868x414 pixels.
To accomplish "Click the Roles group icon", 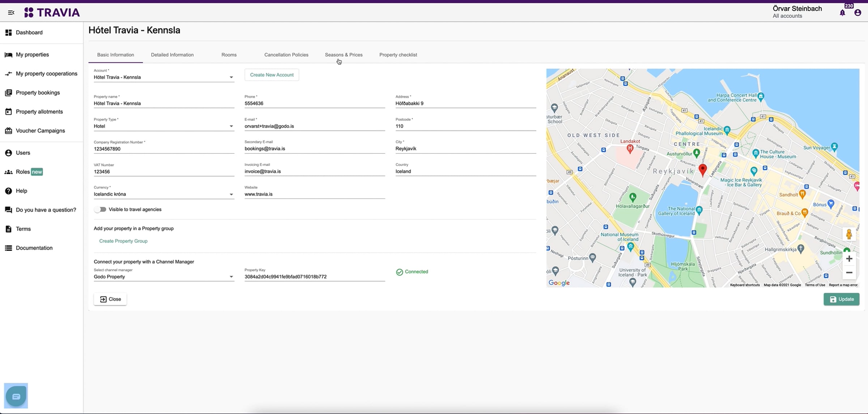I will click(x=8, y=172).
